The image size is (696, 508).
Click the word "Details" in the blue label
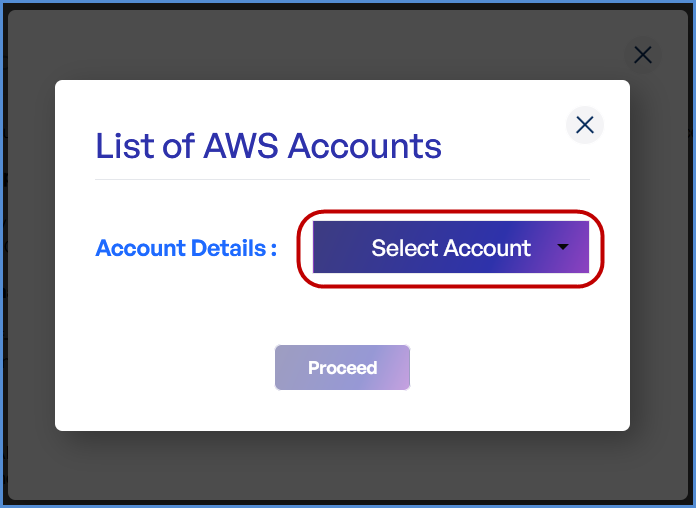point(224,248)
